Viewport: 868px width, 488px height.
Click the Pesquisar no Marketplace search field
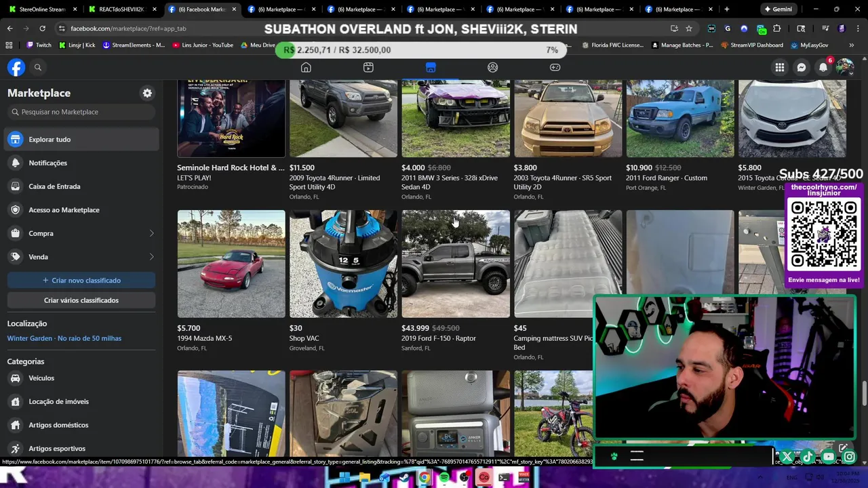coord(81,112)
